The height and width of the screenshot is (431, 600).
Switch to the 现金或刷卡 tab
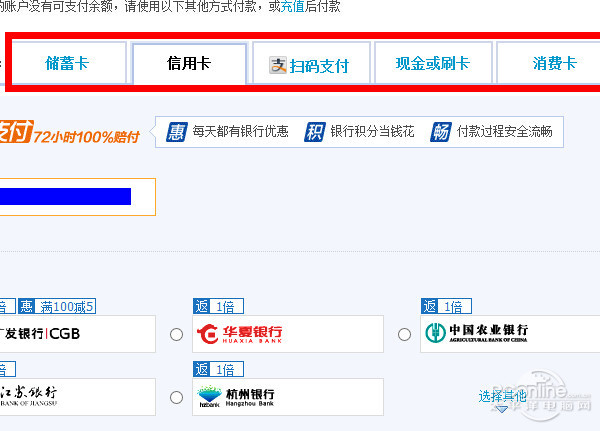433,64
